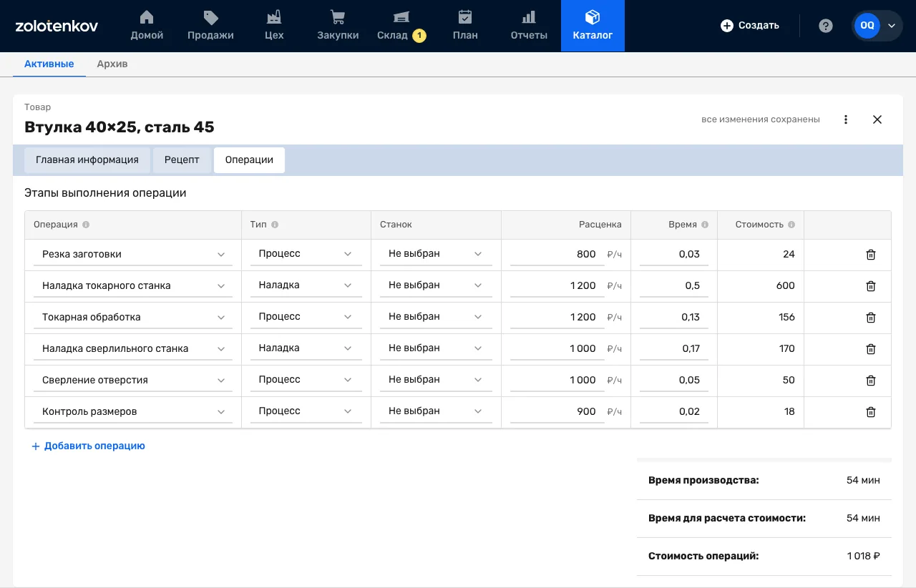Close the product card with X
Viewport: 916px width, 588px height.
click(877, 119)
